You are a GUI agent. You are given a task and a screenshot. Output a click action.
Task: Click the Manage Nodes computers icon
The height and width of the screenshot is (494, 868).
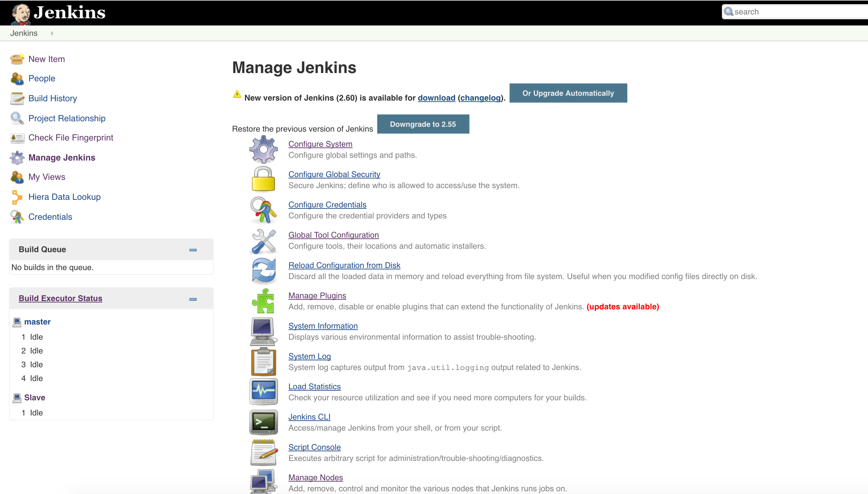(263, 482)
